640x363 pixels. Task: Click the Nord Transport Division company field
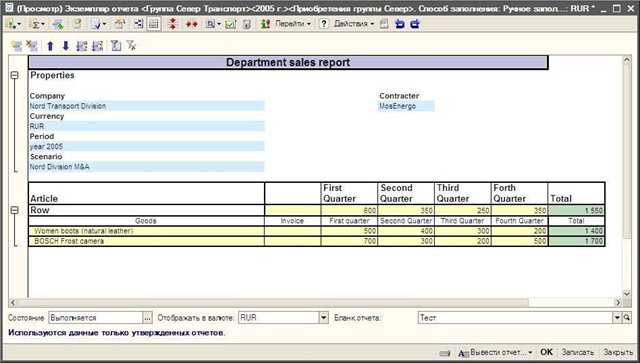point(147,106)
